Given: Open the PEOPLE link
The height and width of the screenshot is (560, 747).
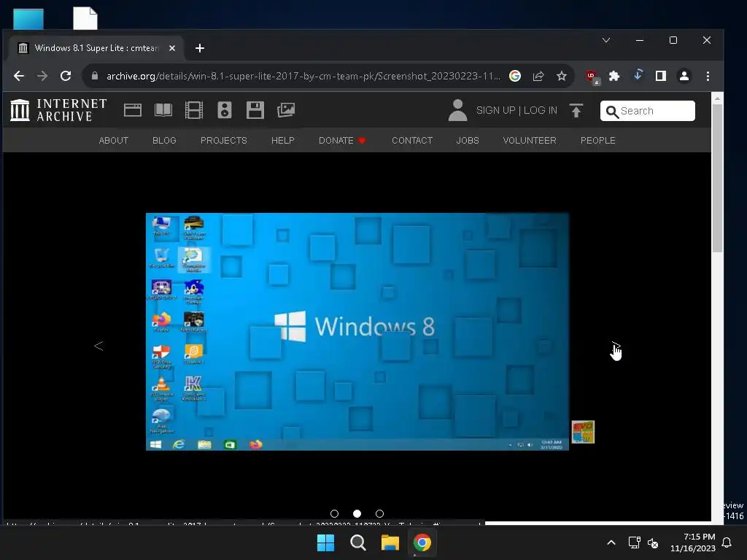Looking at the screenshot, I should [597, 141].
